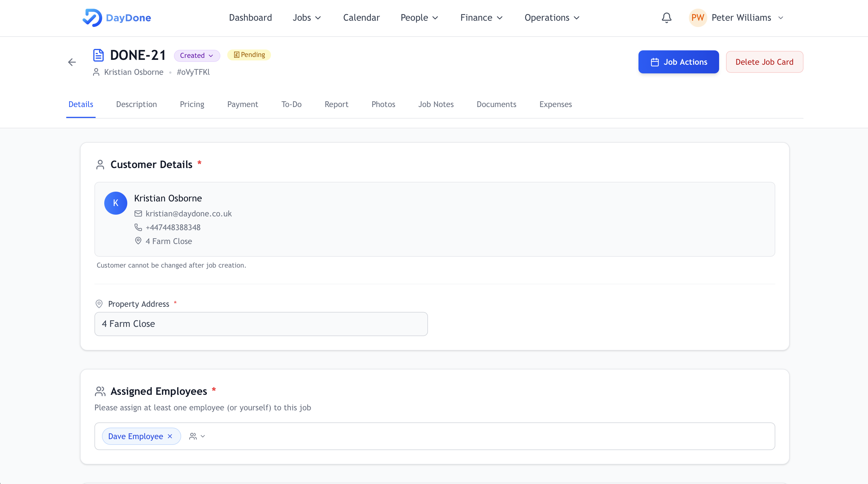Click the Property Address pin icon
This screenshot has height=484, width=868.
coord(99,304)
